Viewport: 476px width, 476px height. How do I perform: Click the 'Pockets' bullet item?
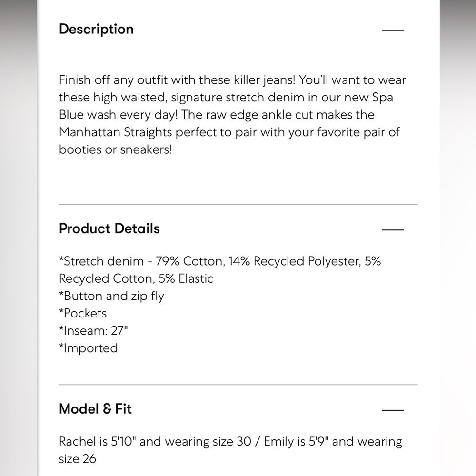point(83,313)
